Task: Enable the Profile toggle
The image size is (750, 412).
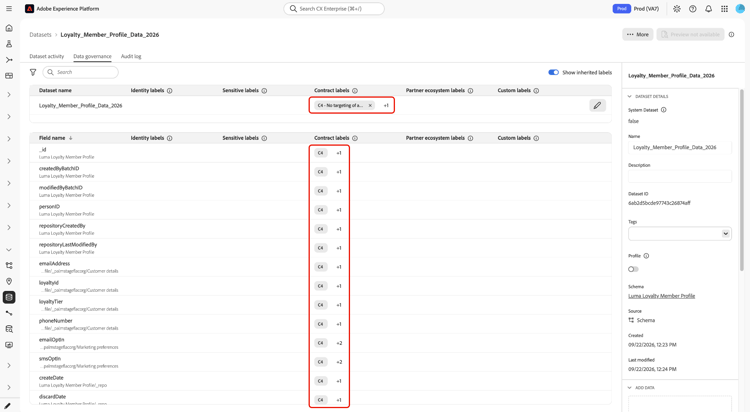Action: click(x=633, y=269)
